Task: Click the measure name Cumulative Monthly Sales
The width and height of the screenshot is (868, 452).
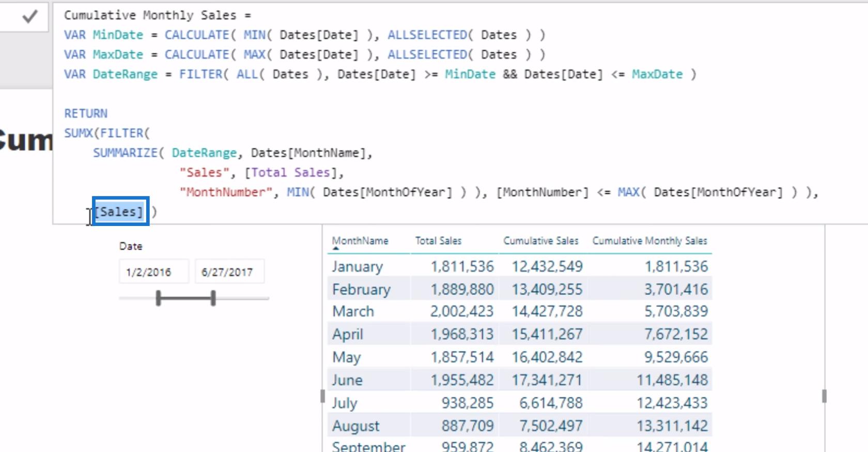Action: [x=150, y=15]
